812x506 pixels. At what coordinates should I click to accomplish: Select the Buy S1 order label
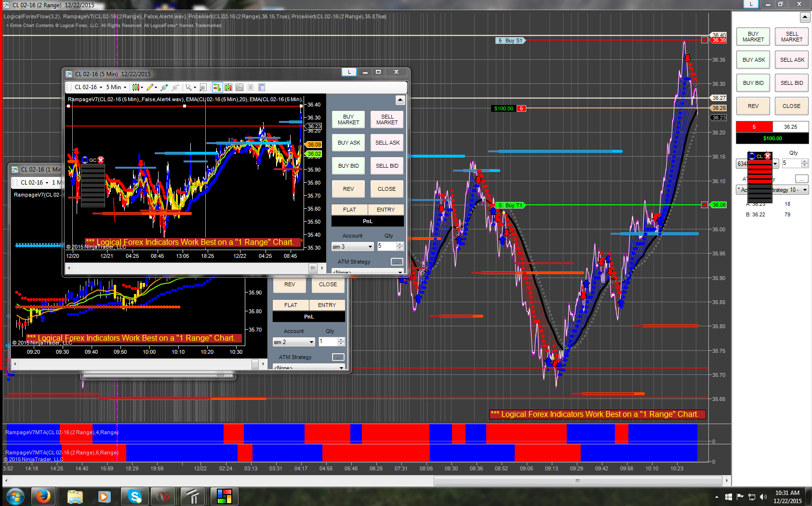(510, 40)
